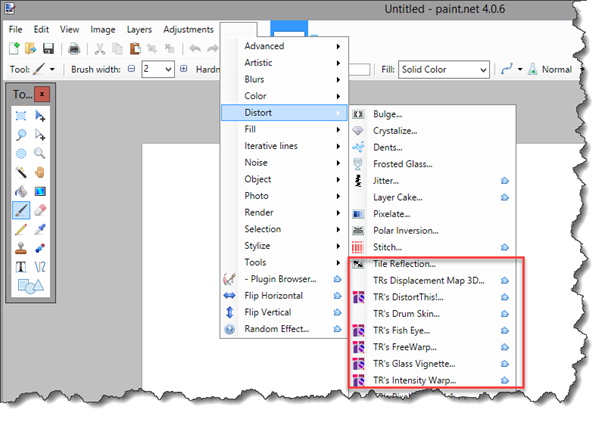Choose Random Effect entry
This screenshot has width=605, height=422.
coord(284,329)
